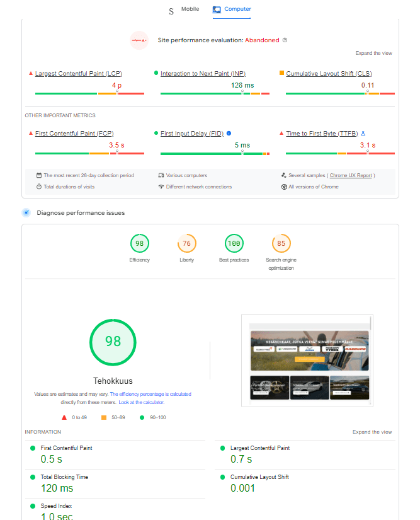
Task: Select the 100 Best practices score gauge
Action: [x=234, y=243]
